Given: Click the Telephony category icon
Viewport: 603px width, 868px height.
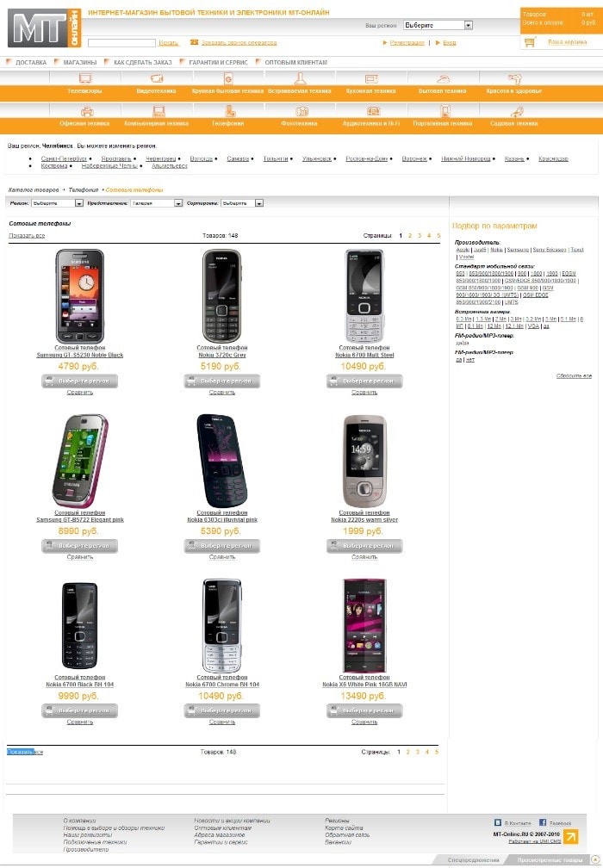Looking at the screenshot, I should pos(230,111).
